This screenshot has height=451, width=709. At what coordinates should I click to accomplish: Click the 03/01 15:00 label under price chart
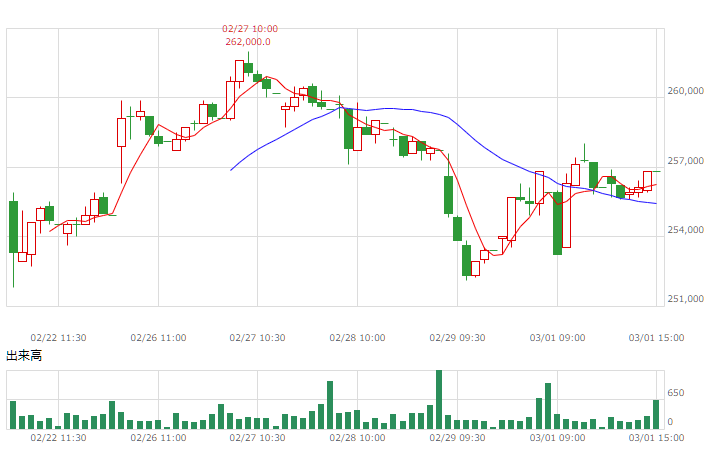pyautogui.click(x=656, y=338)
